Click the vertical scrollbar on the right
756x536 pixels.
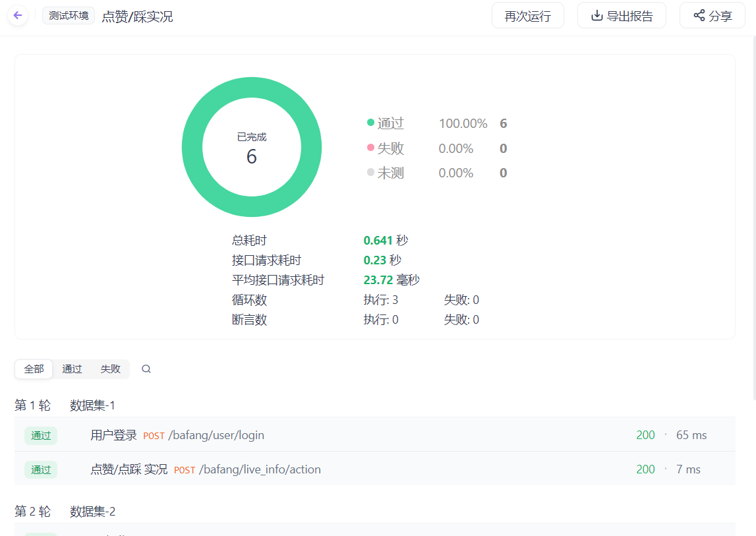coord(753,217)
